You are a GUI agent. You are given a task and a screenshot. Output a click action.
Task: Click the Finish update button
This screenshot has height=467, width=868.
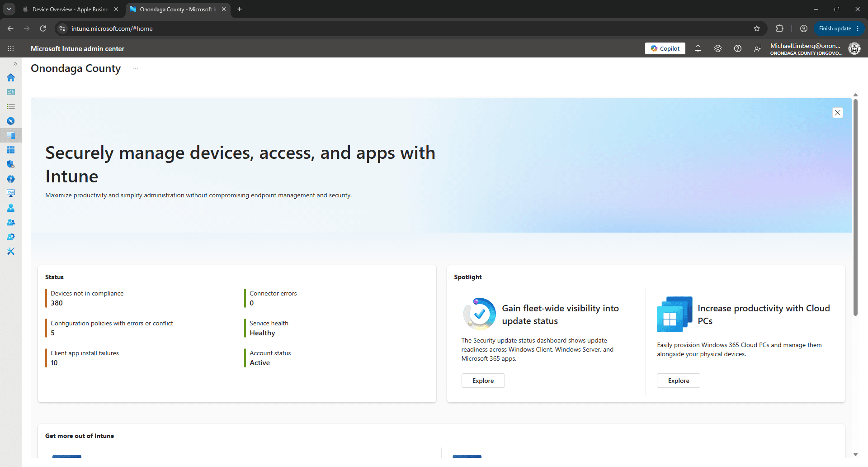839,29
